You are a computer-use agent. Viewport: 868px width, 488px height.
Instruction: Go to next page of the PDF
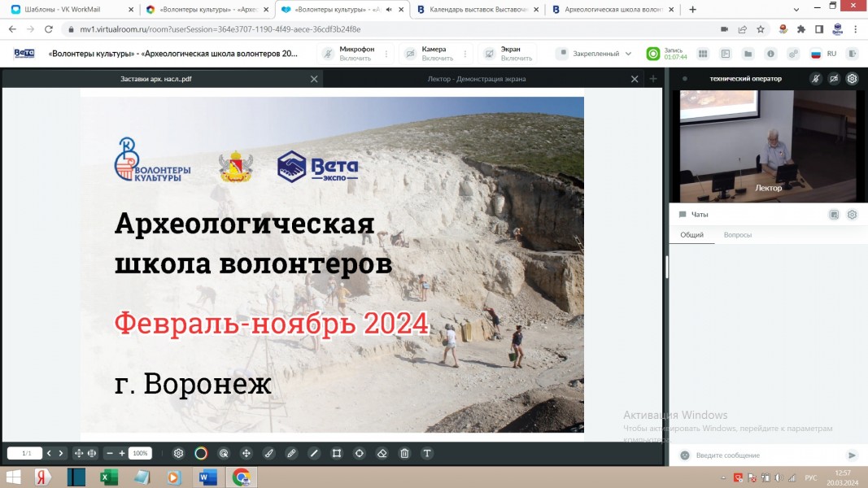61,453
